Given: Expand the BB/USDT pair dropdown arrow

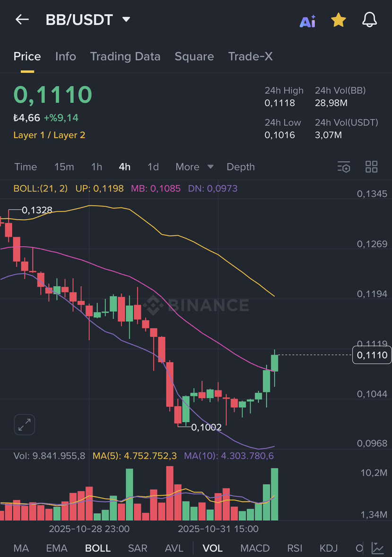Looking at the screenshot, I should (x=126, y=19).
